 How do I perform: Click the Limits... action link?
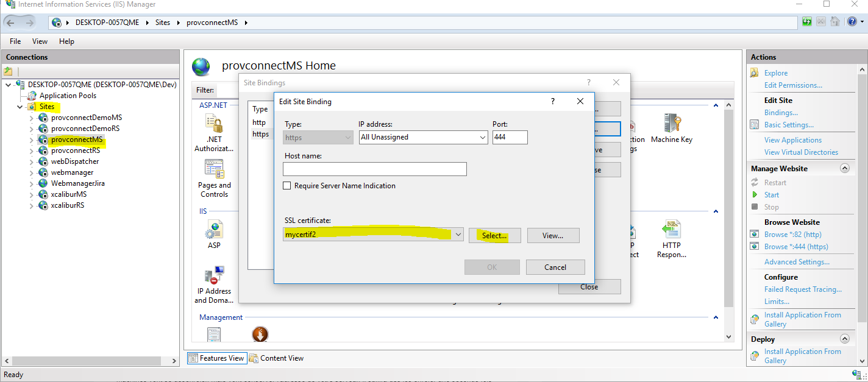(x=777, y=302)
